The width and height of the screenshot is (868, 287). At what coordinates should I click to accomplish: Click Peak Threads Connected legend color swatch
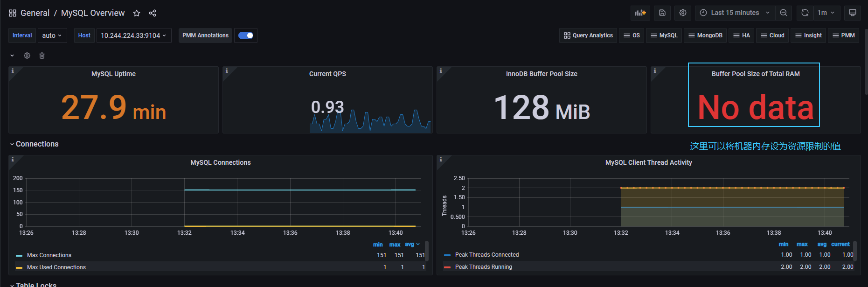(x=447, y=255)
